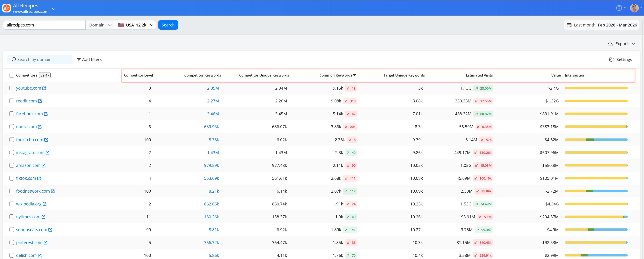Expand the Export dropdown chevron
Screen dimensions: 644x259
(633, 44)
